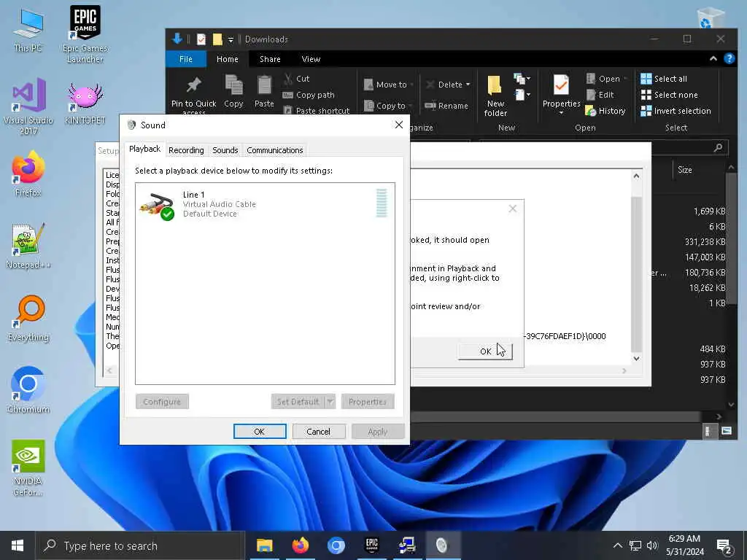Image resolution: width=747 pixels, height=560 pixels.
Task: Open the File menu in Explorer
Action: tap(186, 59)
